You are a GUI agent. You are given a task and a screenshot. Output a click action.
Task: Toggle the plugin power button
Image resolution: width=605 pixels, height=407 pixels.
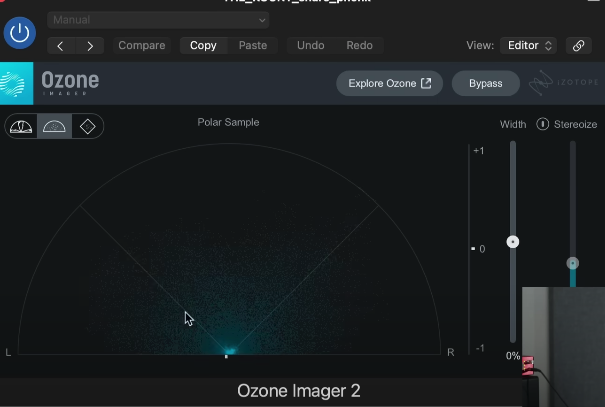20,33
